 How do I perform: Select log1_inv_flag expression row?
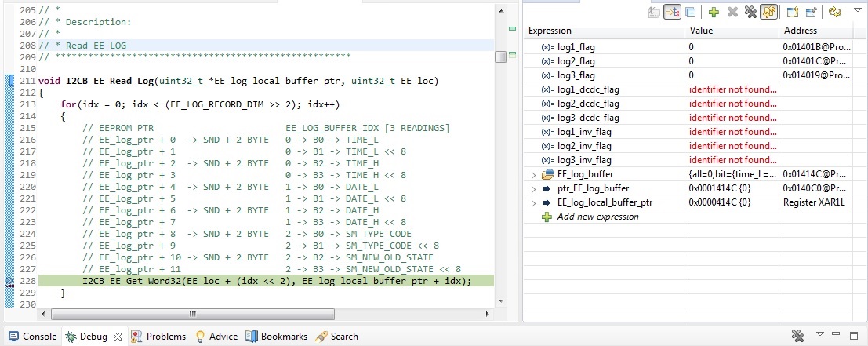[x=695, y=132]
